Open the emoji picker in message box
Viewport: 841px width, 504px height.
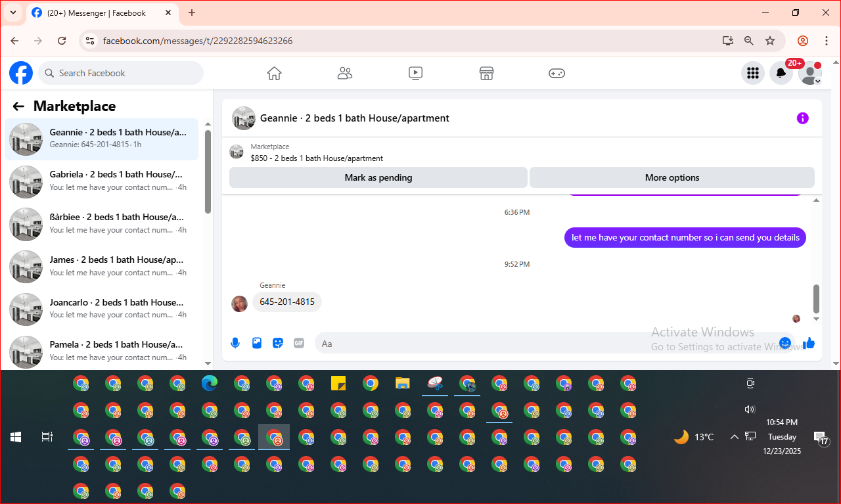784,343
